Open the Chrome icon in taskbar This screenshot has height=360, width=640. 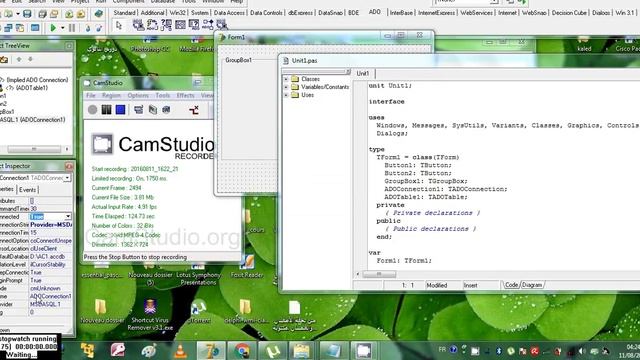[242, 351]
